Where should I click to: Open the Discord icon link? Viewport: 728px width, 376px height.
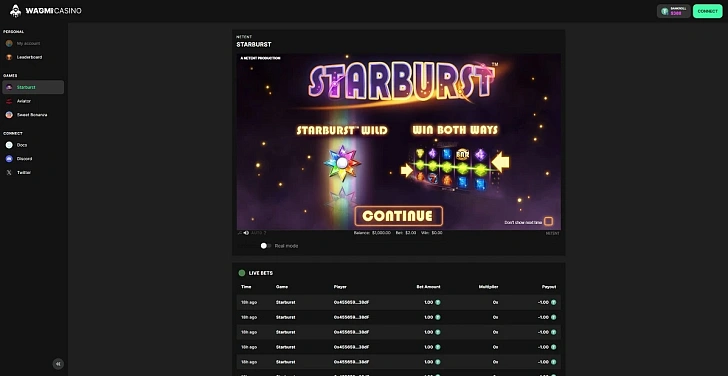pos(9,159)
